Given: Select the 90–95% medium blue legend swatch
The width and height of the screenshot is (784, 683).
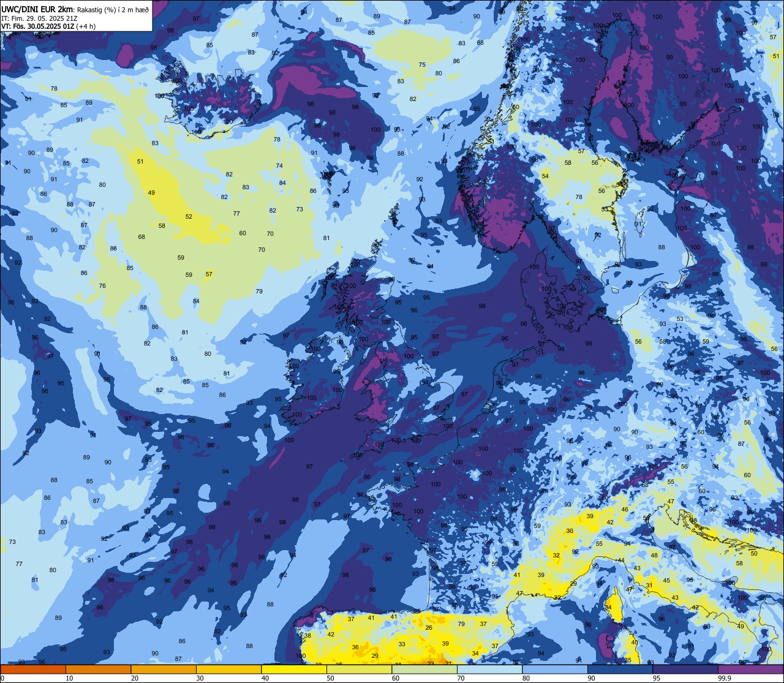Looking at the screenshot, I should [620, 669].
